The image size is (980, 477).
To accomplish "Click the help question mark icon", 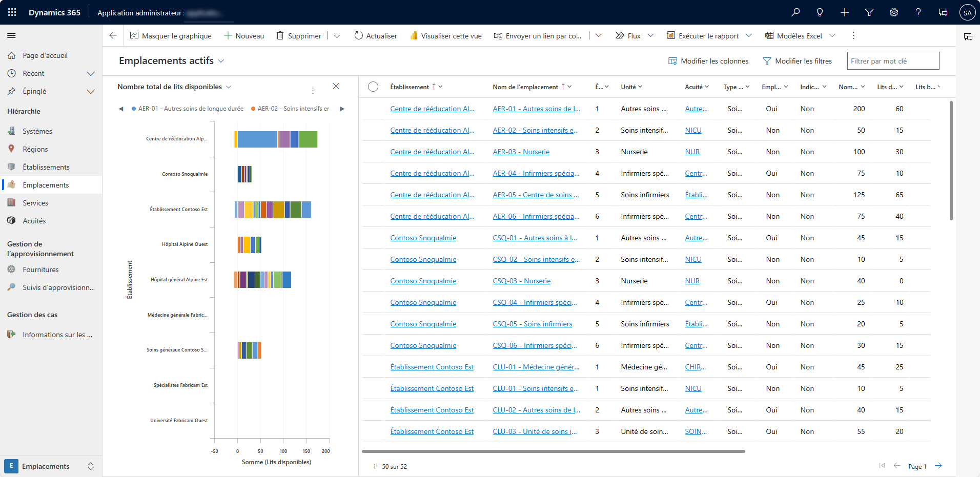I will tap(918, 12).
